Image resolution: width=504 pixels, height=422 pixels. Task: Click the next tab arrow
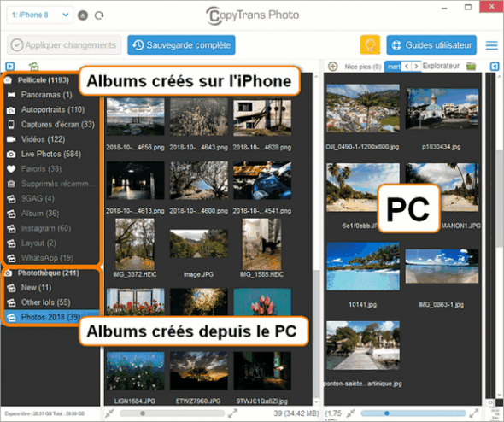coord(416,67)
